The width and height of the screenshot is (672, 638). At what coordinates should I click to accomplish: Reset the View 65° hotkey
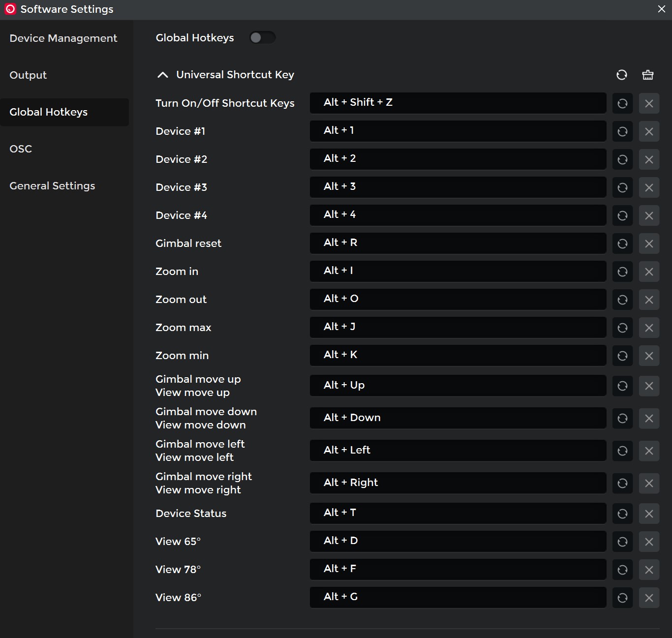[622, 542]
